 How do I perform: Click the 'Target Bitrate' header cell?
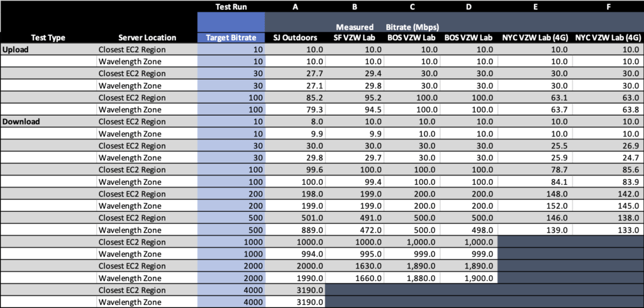click(x=231, y=38)
